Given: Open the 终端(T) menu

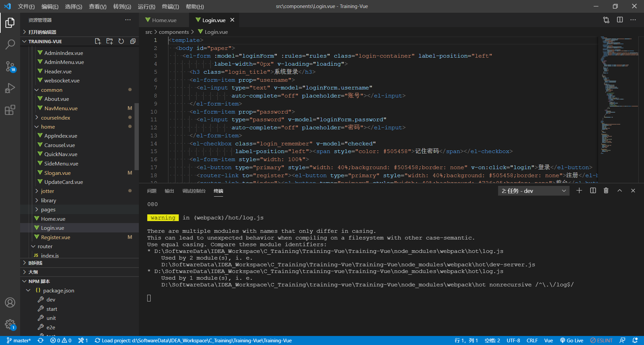Looking at the screenshot, I should pos(170,6).
